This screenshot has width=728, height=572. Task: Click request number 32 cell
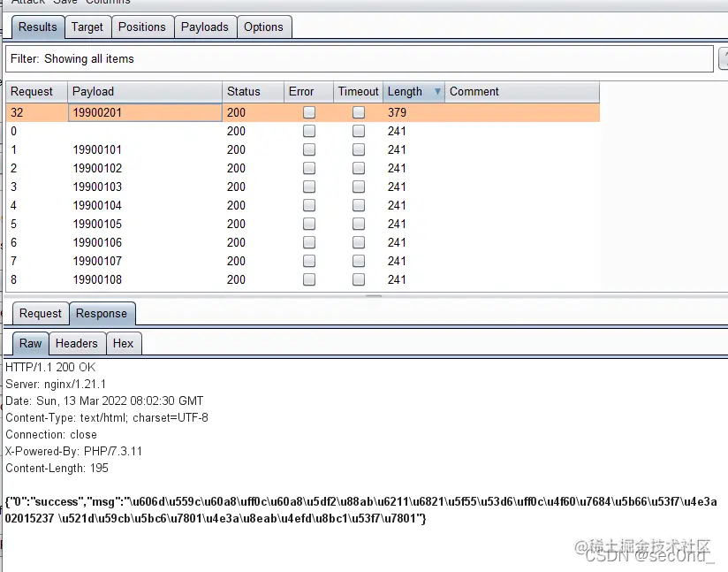click(37, 112)
